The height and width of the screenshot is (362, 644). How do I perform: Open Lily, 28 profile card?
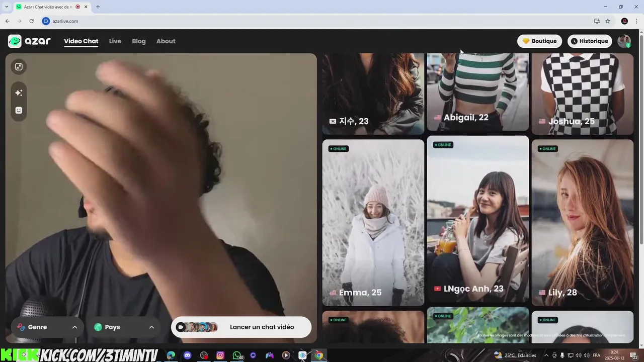coord(583,223)
